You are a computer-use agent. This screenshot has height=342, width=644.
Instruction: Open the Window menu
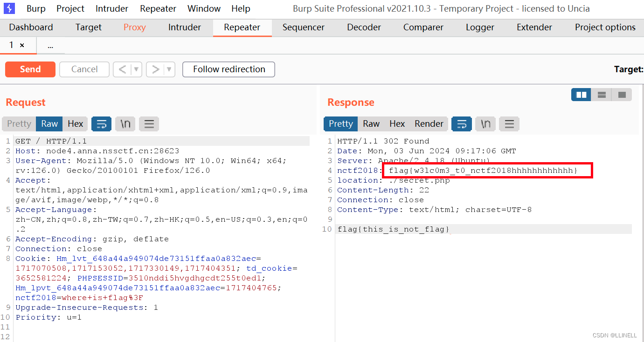204,8
